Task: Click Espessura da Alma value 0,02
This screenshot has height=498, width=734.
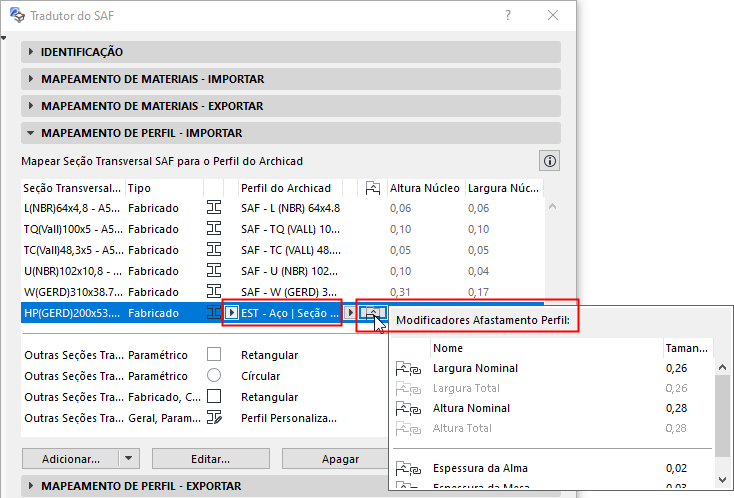Action: pyautogui.click(x=676, y=468)
